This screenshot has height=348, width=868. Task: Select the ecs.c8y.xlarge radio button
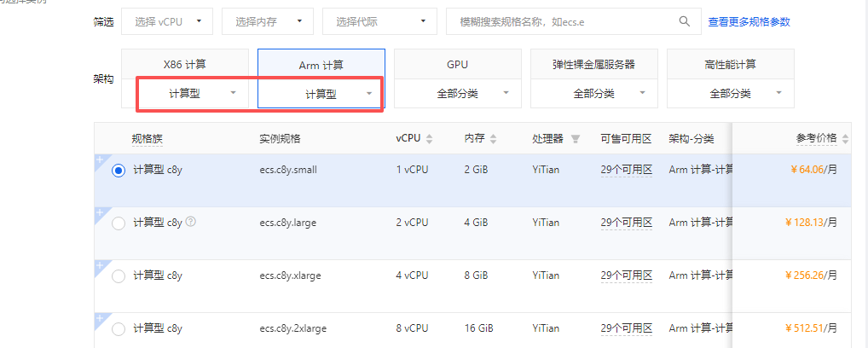[119, 276]
